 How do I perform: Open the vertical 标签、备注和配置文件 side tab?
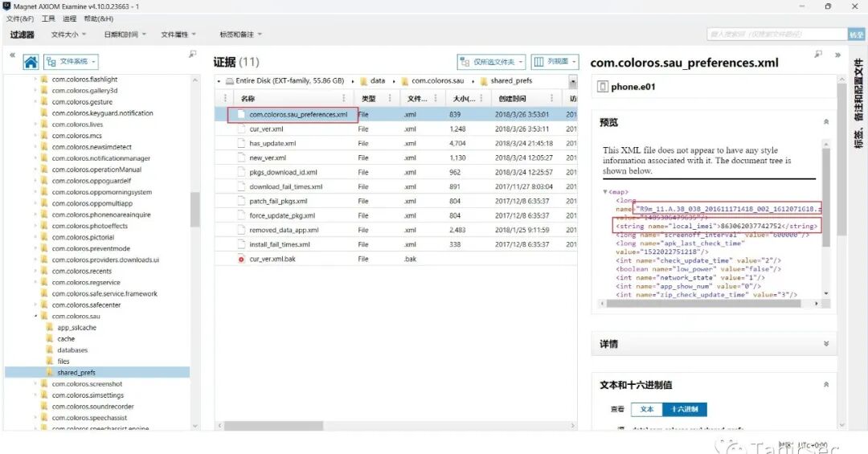(858, 104)
